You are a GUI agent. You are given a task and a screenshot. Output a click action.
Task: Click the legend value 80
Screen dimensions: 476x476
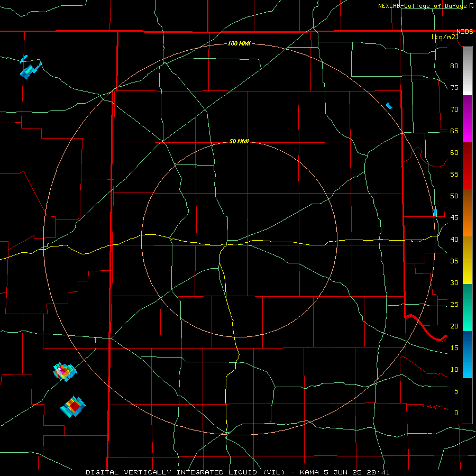point(454,66)
